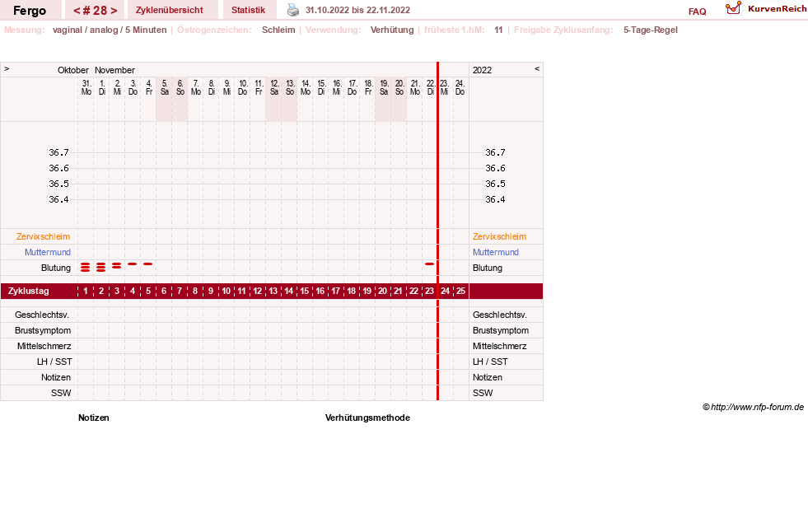This screenshot has width=808, height=532.
Task: Click bleeding mark on cycle day 1
Action: (86, 267)
